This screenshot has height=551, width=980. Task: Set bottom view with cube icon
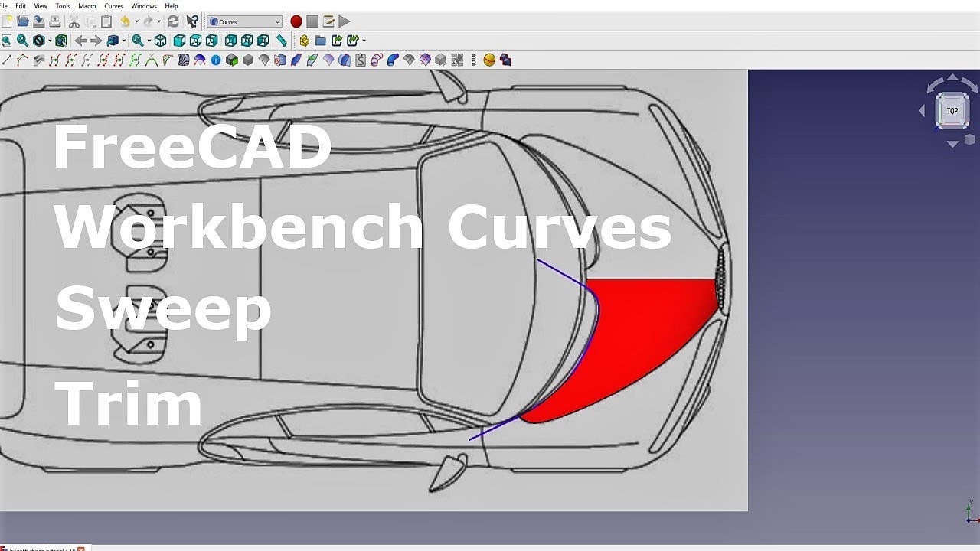247,41
